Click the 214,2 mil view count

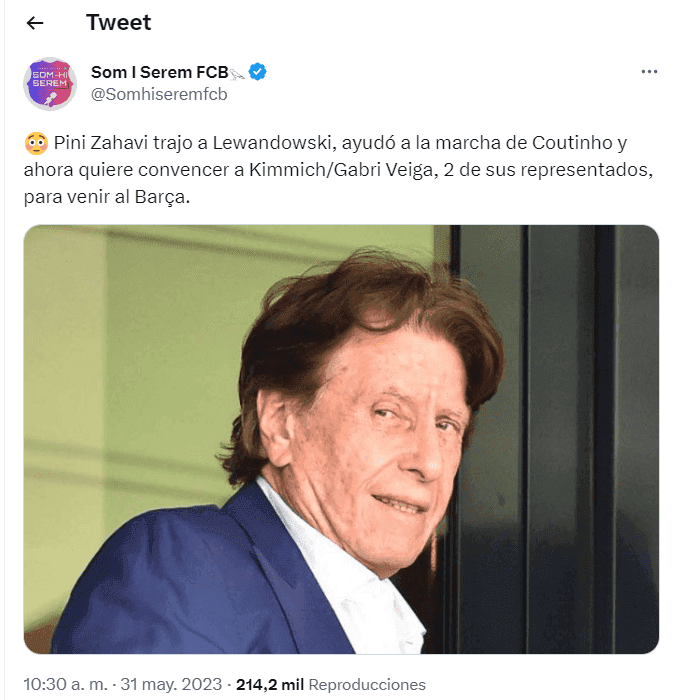pos(270,685)
